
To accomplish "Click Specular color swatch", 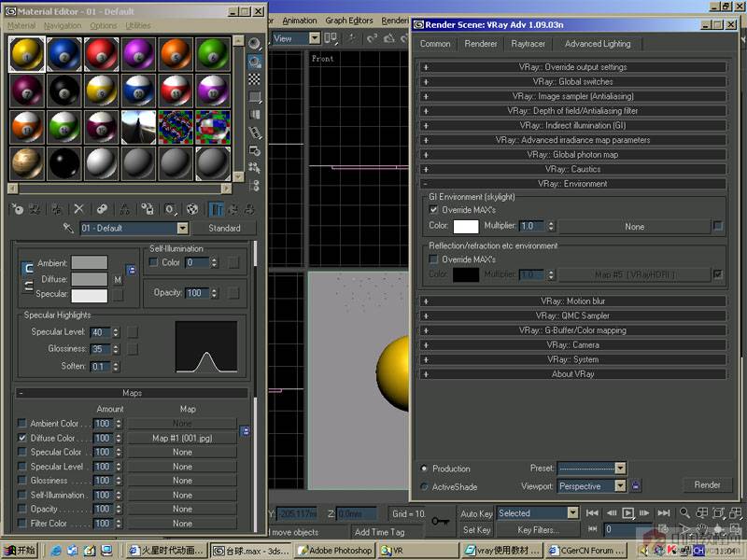I will click(x=90, y=296).
